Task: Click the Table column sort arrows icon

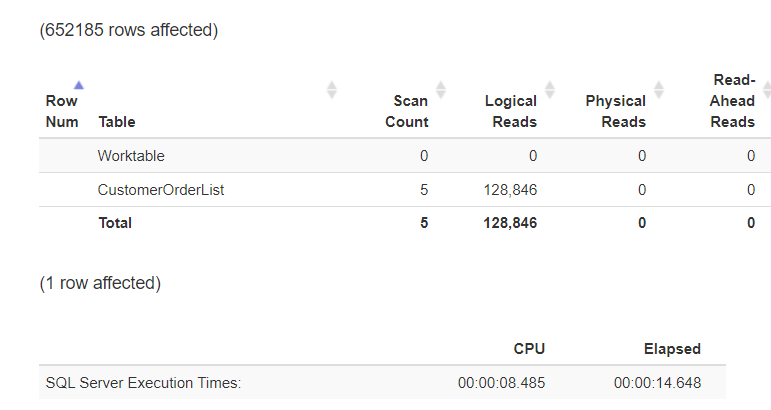Action: [332, 90]
